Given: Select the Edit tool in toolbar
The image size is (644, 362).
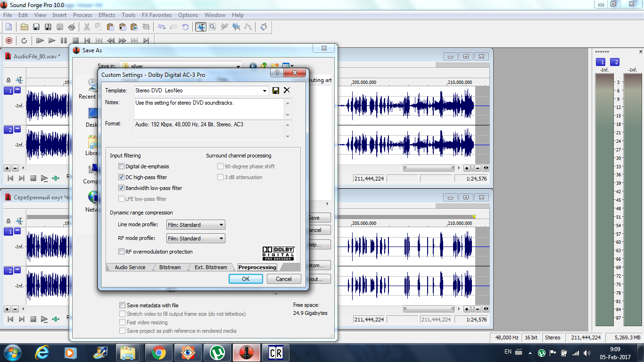Looking at the screenshot, I should [201, 27].
